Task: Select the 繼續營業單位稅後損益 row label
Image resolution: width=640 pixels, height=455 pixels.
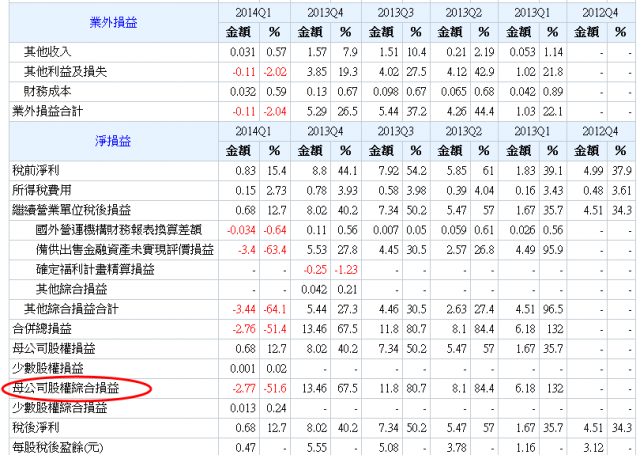Action: click(x=71, y=210)
